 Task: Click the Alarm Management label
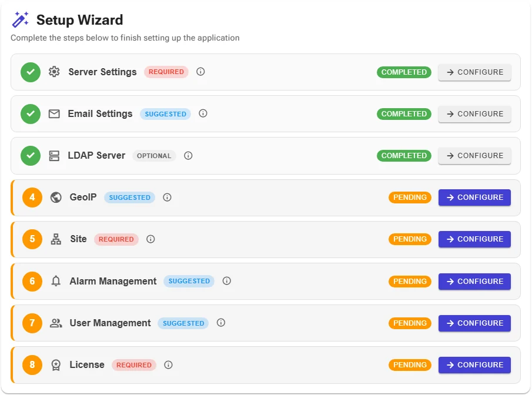tap(113, 281)
